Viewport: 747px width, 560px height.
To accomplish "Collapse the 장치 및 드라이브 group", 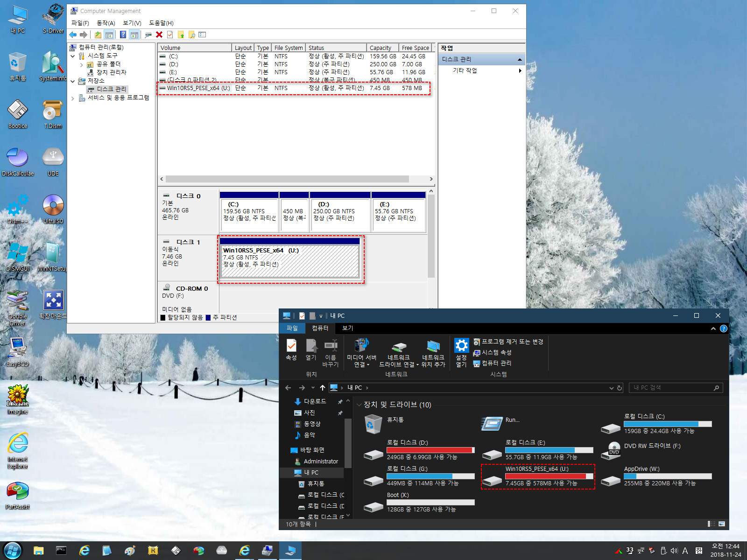I will 359,405.
